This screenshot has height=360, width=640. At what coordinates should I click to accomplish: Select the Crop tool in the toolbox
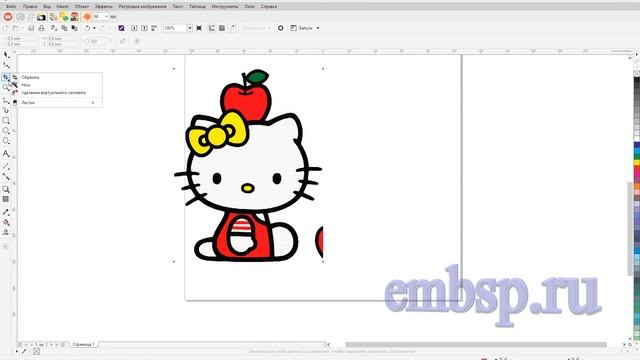pos(6,77)
